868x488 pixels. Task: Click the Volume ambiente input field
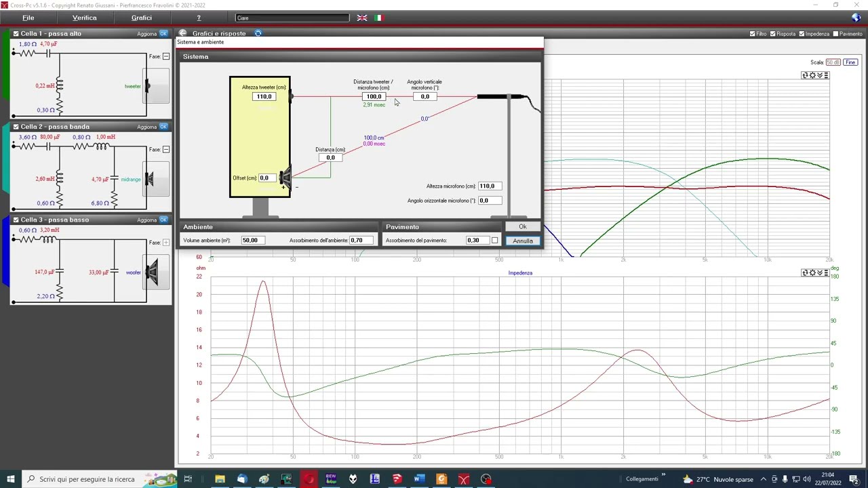pos(254,240)
